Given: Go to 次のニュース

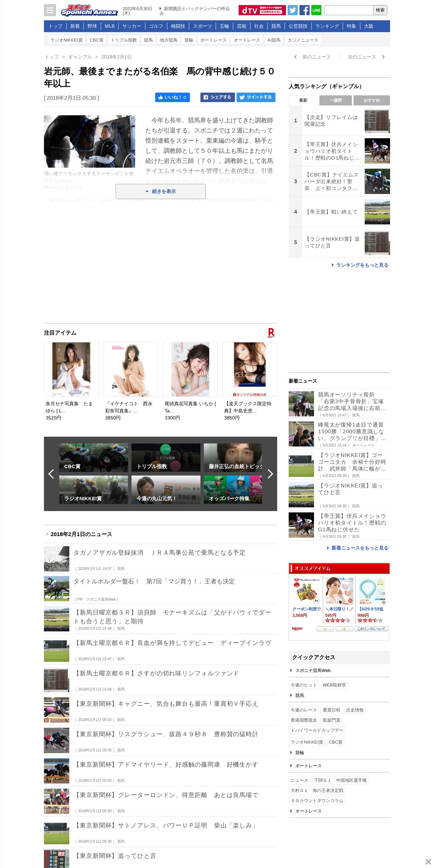Looking at the screenshot, I should tap(366, 57).
